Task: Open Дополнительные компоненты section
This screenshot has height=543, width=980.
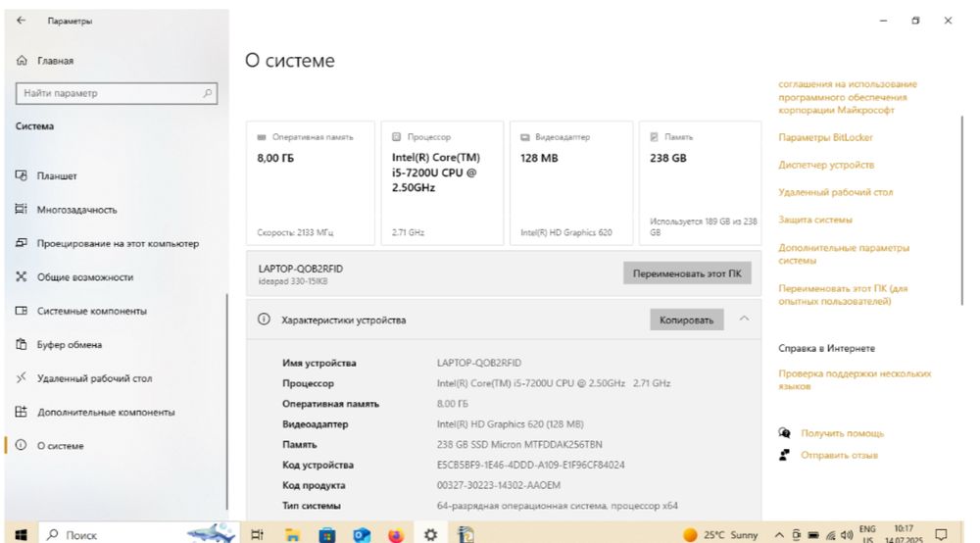Action: pyautogui.click(x=95, y=412)
